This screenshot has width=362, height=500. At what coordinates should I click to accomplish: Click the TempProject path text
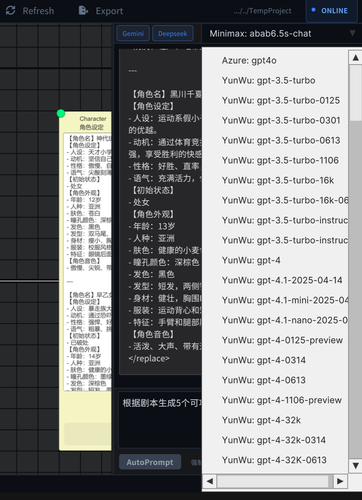pos(262,11)
